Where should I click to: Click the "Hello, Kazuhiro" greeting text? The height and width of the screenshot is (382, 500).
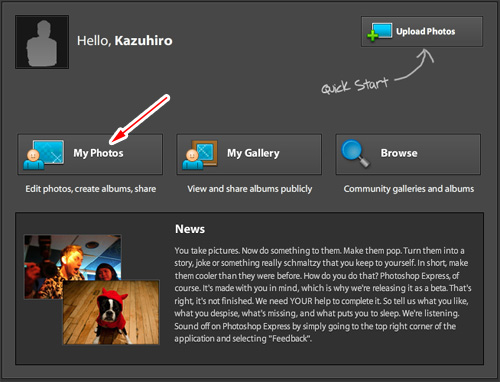point(125,41)
